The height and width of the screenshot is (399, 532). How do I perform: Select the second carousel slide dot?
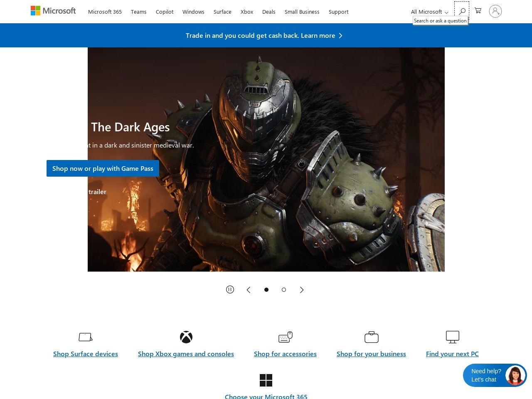coord(284,290)
